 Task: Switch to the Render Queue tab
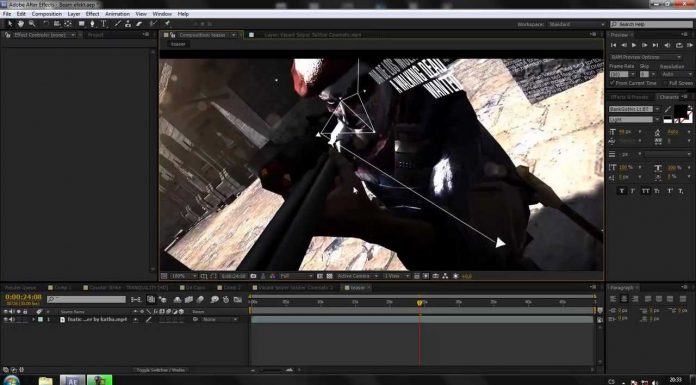(20, 287)
